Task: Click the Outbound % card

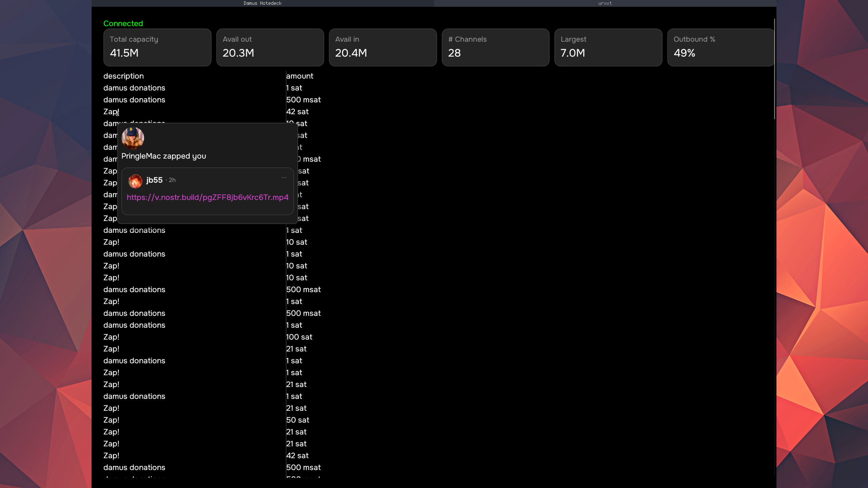Action: click(721, 47)
